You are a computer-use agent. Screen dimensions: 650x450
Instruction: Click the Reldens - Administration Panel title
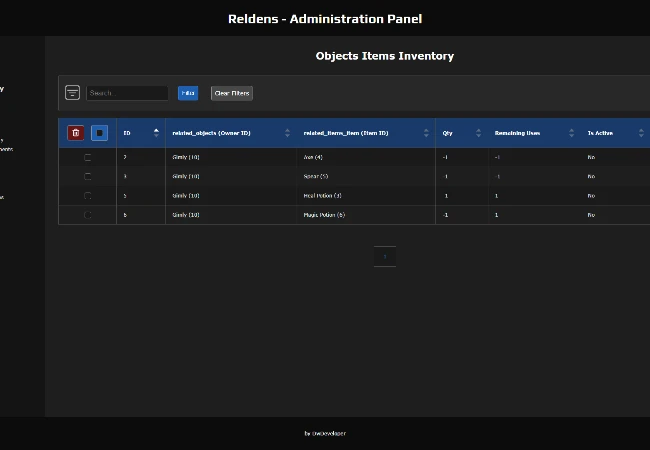pyautogui.click(x=325, y=19)
